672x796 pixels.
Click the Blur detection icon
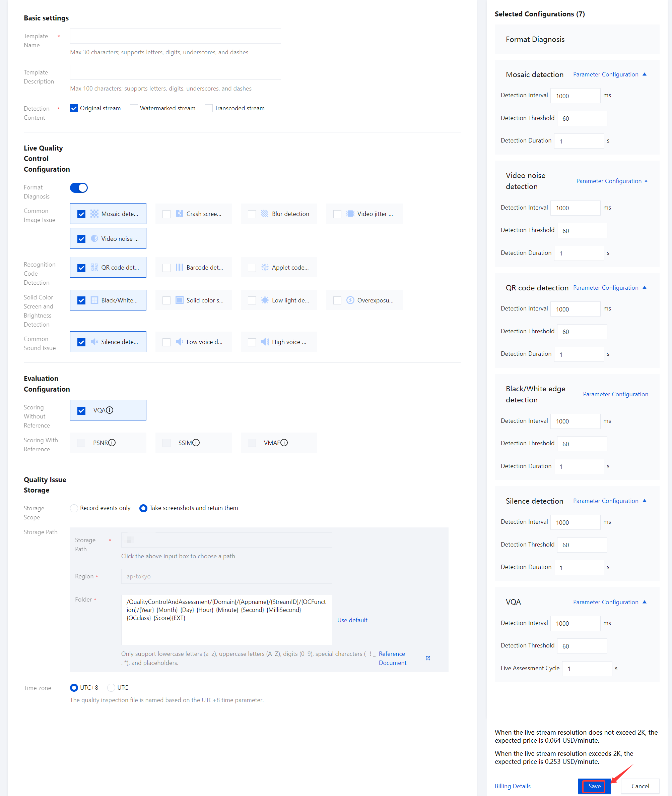tap(265, 214)
